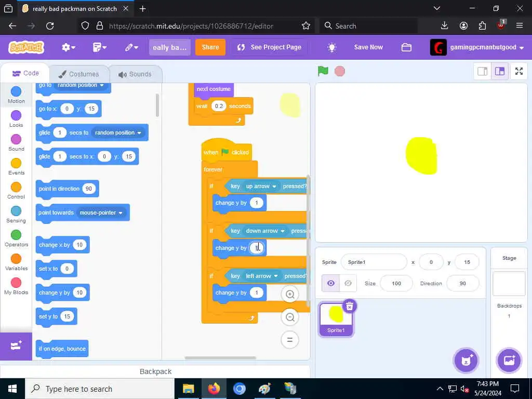This screenshot has width=532, height=399.
Task: Click the orange Share button
Action: coord(210,47)
